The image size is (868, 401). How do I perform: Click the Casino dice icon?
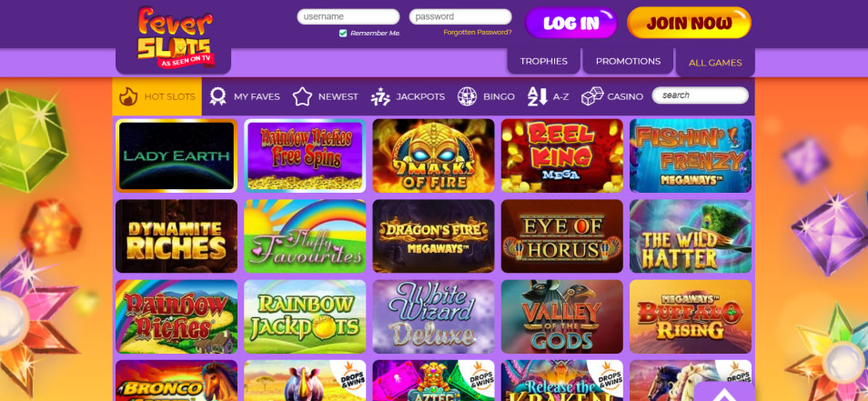[591, 96]
